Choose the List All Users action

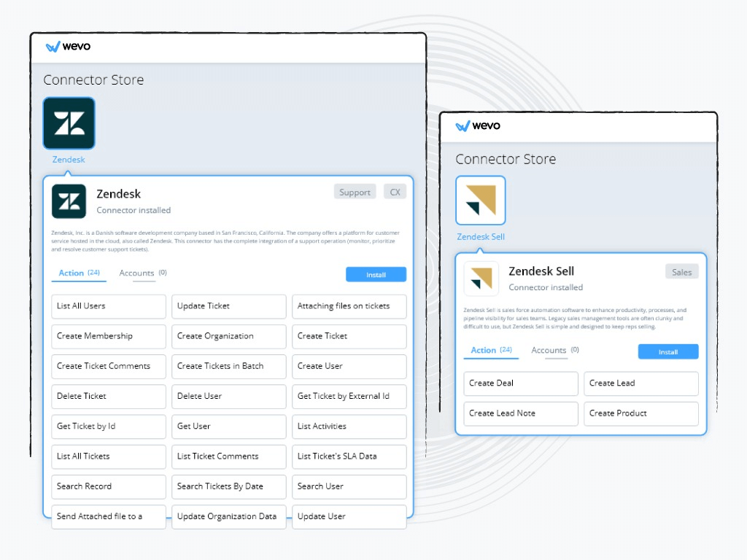[108, 306]
